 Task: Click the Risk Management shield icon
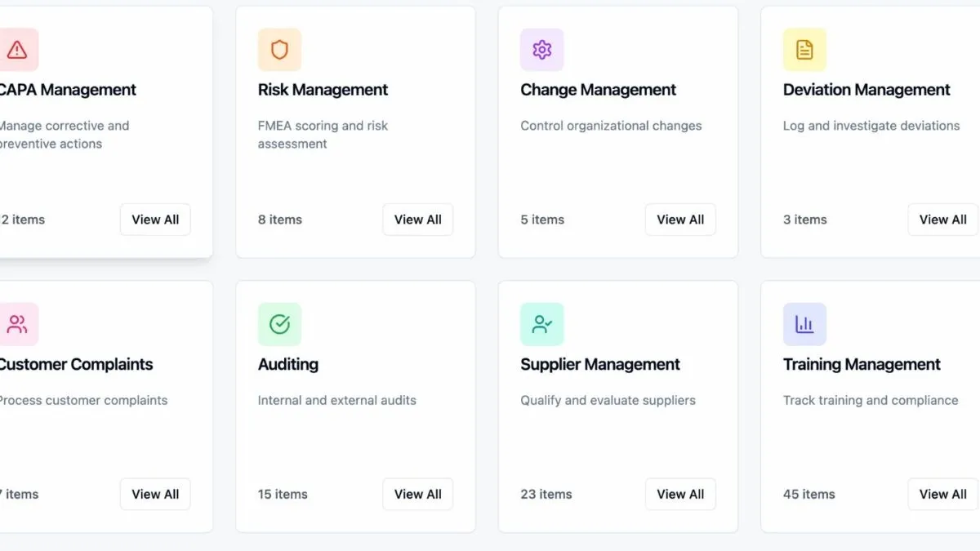pos(279,50)
